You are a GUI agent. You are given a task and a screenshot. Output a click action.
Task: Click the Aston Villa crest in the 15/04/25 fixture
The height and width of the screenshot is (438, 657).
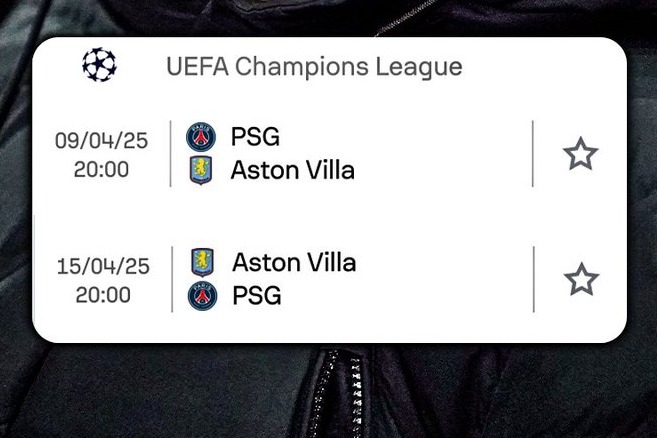coord(203,262)
